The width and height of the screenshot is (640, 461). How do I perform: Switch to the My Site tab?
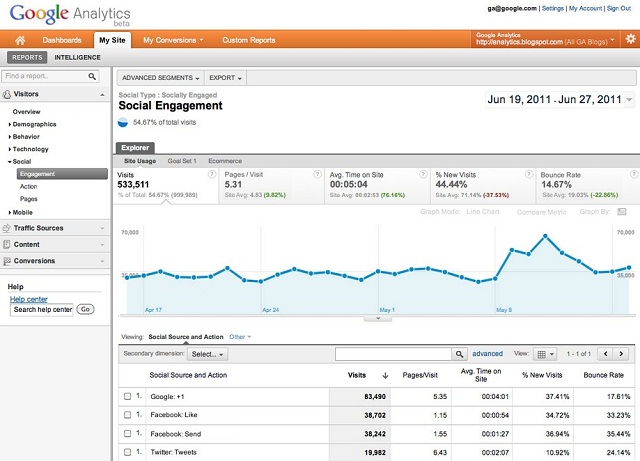112,40
